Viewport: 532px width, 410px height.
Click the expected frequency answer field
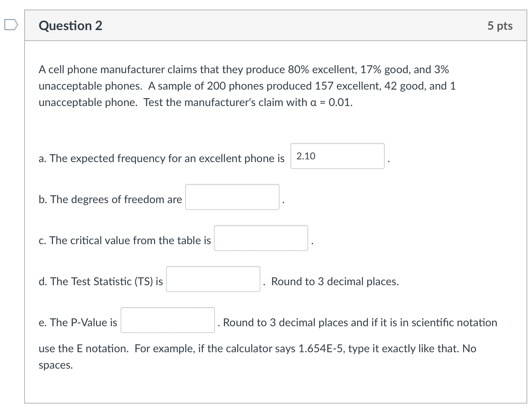pos(337,156)
